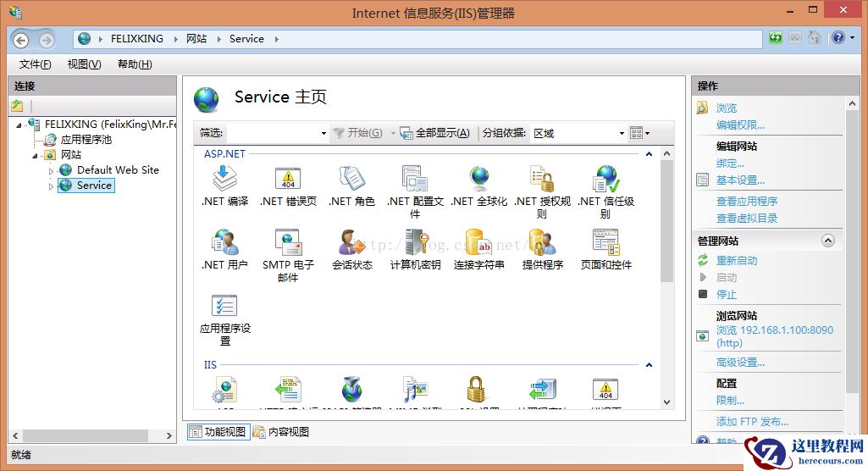This screenshot has height=471, width=868.
Task: Collapse the 管理网站 section in actions pane
Action: tap(827, 241)
